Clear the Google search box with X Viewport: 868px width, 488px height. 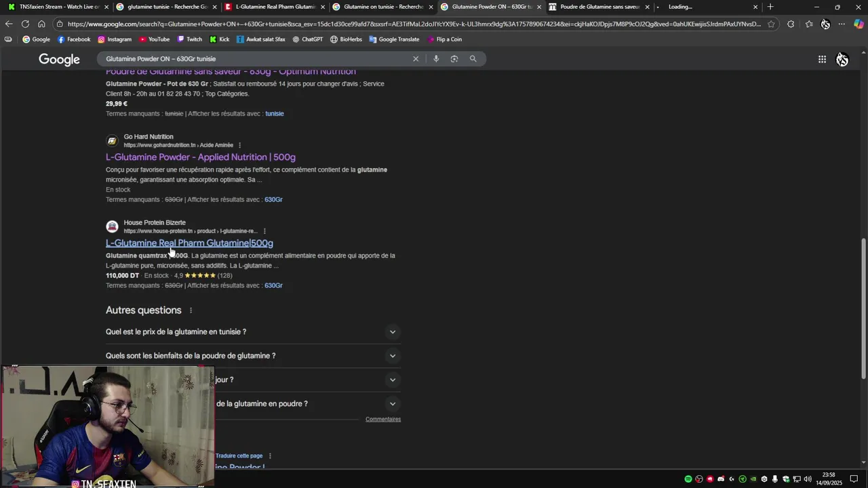click(x=416, y=59)
